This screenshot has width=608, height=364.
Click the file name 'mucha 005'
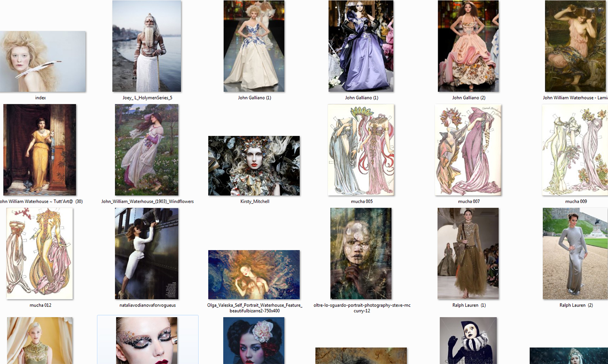(362, 201)
